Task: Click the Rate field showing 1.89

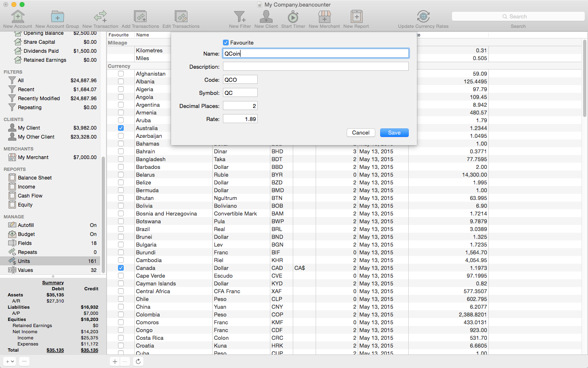Action: click(x=240, y=119)
